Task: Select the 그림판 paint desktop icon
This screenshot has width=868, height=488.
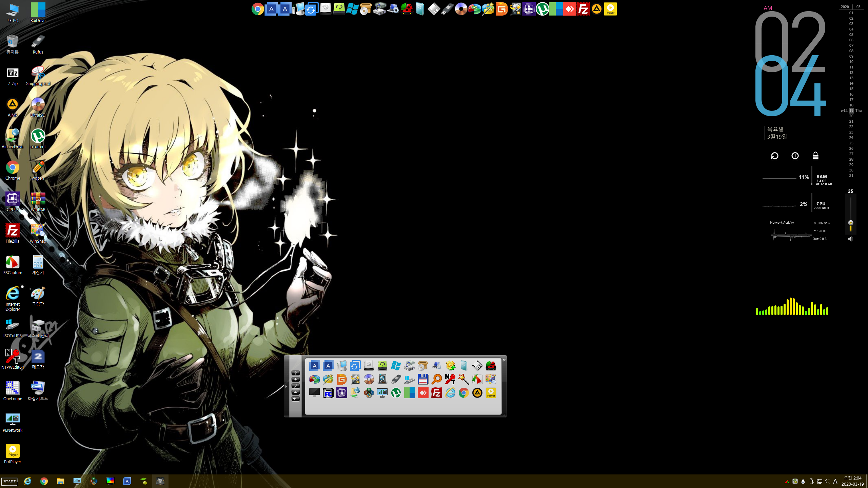Action: [38, 297]
